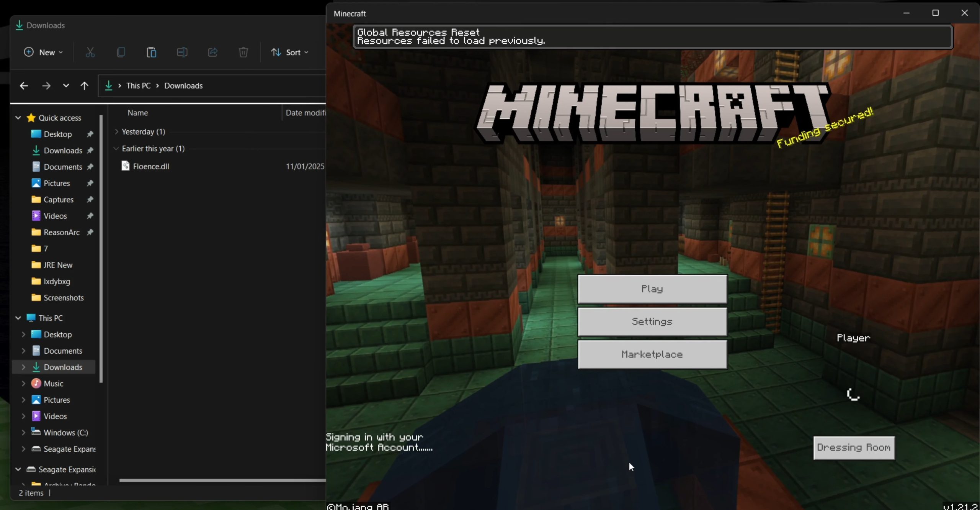Click the Share icon in toolbar
This screenshot has width=980, height=510.
tap(212, 52)
